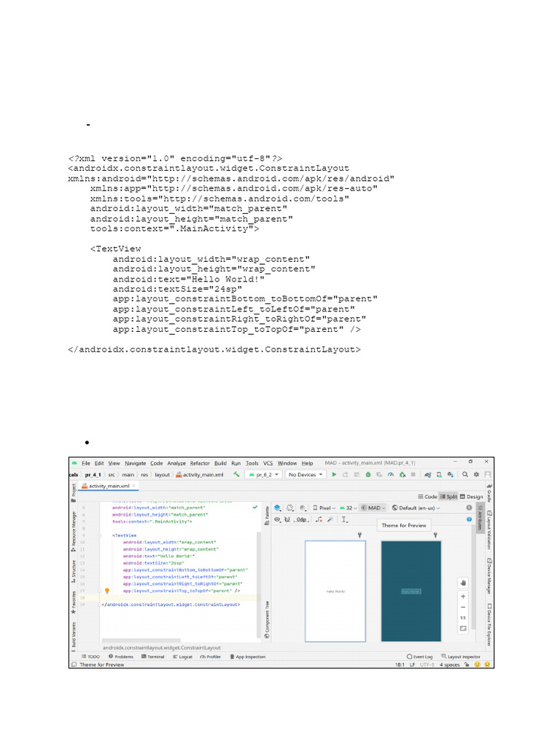Click the Night Mode preview icon

[x=303, y=508]
